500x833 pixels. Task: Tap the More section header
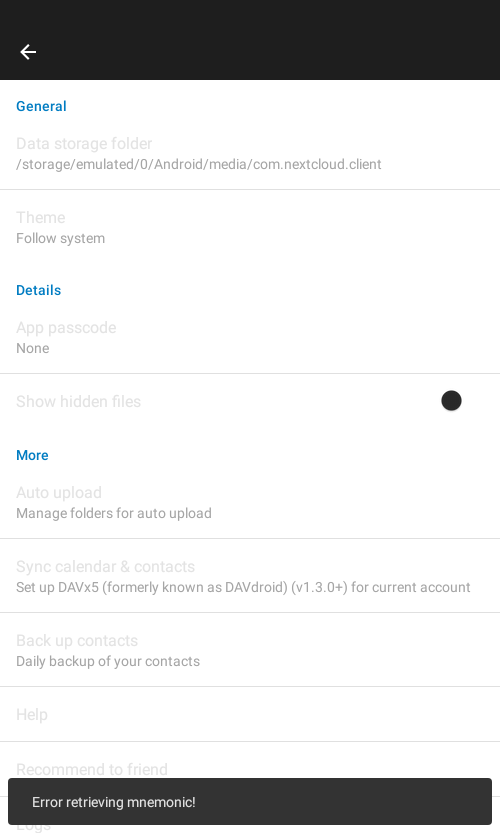click(x=32, y=455)
